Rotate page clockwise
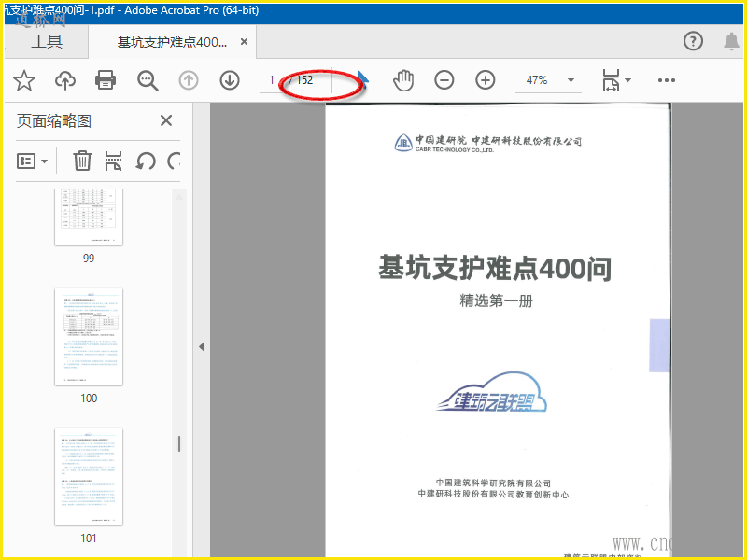Image resolution: width=747 pixels, height=560 pixels. (175, 161)
